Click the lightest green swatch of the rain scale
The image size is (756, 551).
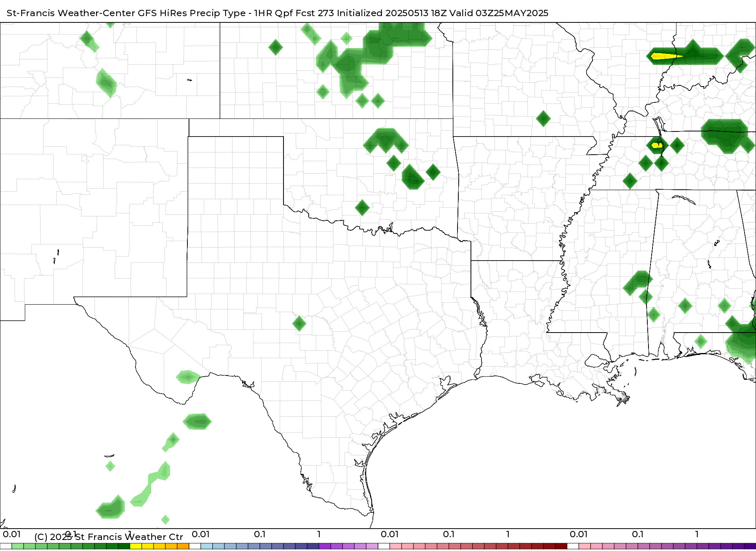point(18,546)
